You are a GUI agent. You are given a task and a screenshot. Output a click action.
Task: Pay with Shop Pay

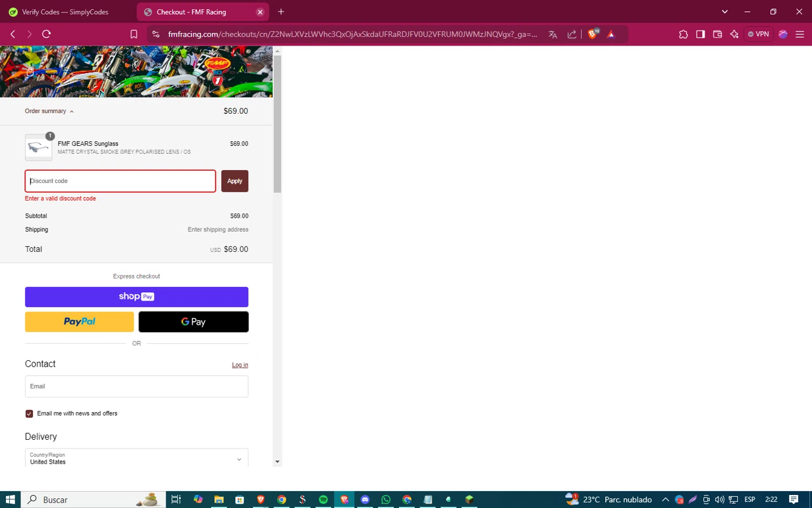point(136,297)
